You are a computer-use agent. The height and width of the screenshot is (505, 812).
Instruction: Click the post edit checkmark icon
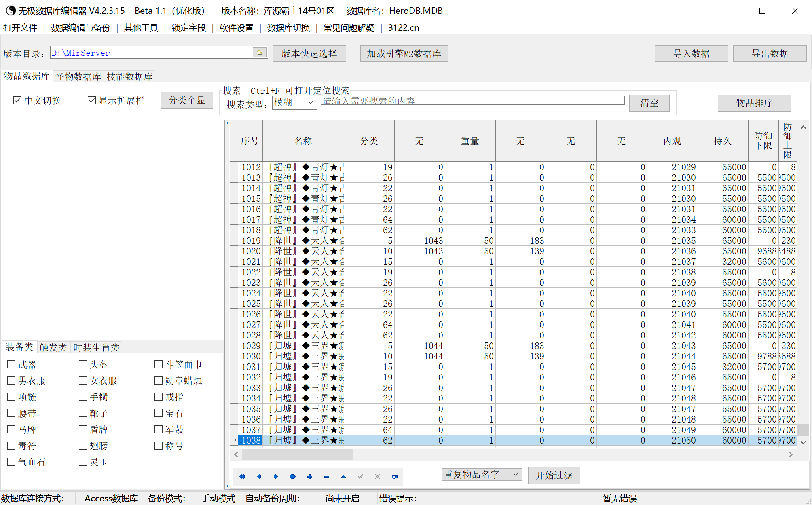360,477
